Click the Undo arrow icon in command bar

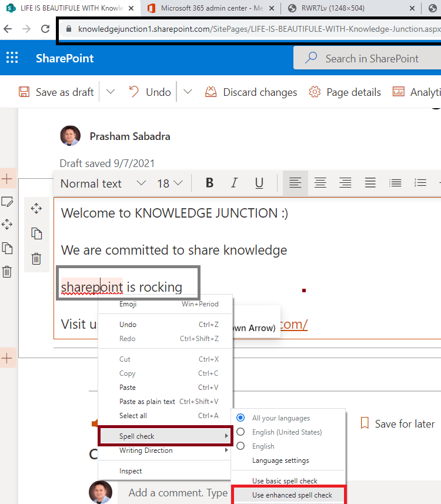pos(133,92)
